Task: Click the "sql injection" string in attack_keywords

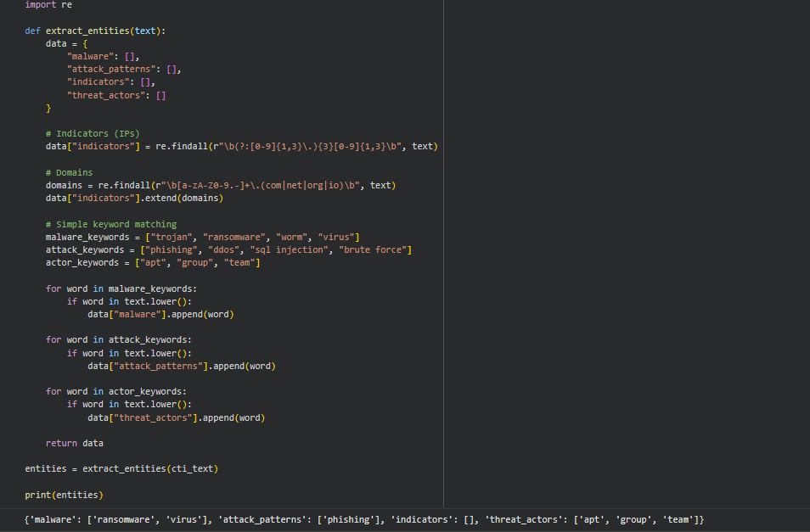Action: coord(290,249)
